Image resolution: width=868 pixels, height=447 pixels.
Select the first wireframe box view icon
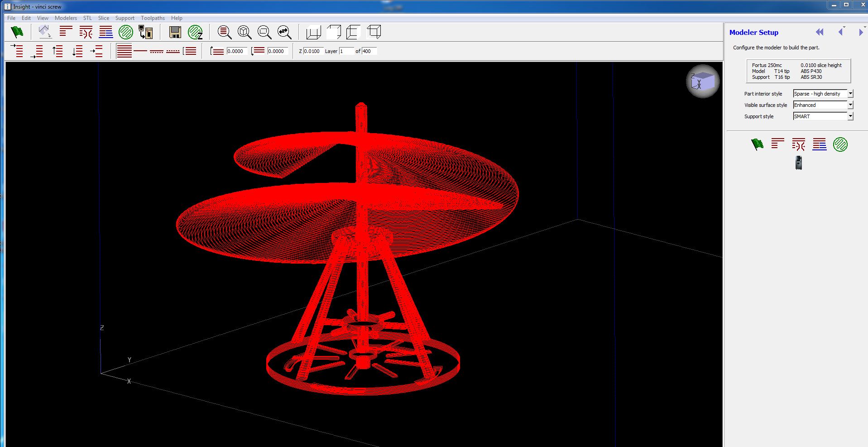click(313, 32)
